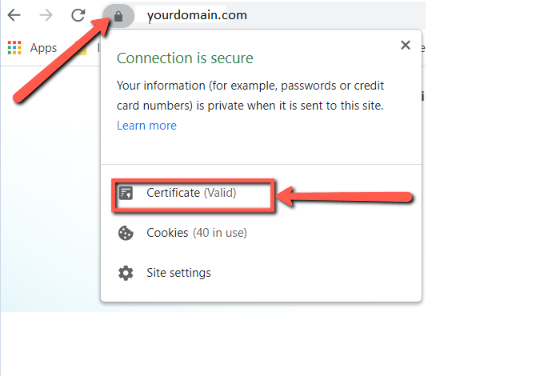
Task: Click the padlock icon in the address bar
Action: (x=118, y=16)
